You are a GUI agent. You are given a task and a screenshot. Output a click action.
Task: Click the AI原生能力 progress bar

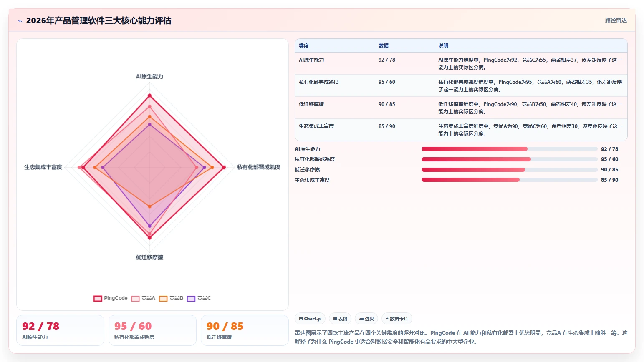tap(509, 149)
